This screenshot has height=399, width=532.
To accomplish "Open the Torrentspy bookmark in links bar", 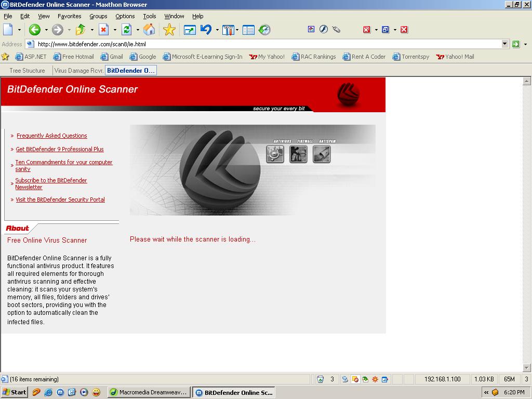I will coord(411,57).
